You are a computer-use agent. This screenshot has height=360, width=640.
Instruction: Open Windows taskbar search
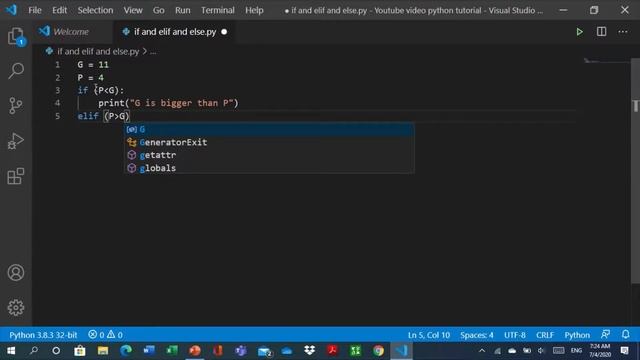point(34,351)
